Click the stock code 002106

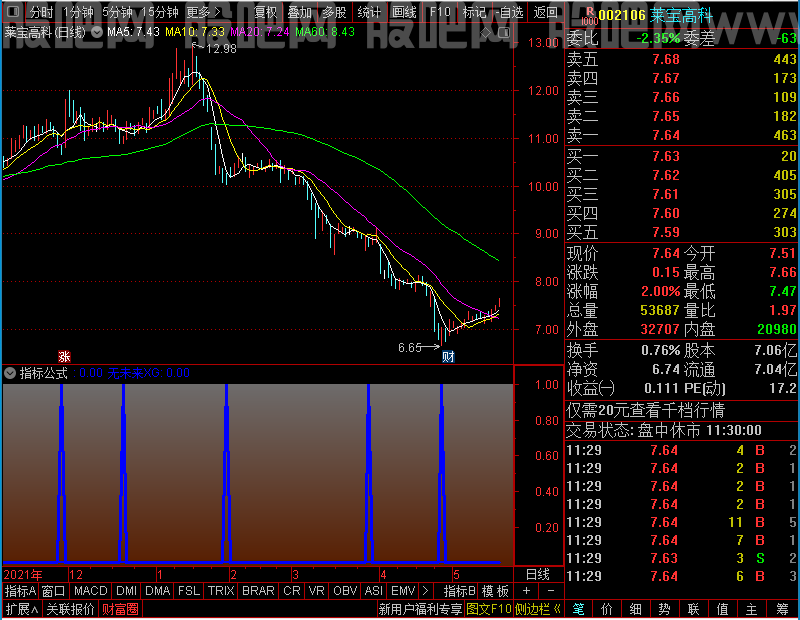(622, 15)
